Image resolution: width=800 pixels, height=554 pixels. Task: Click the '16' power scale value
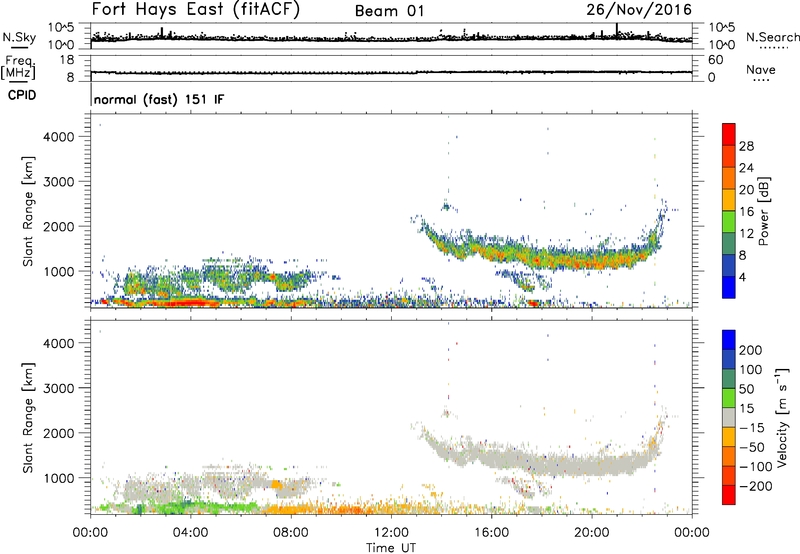[x=746, y=212]
